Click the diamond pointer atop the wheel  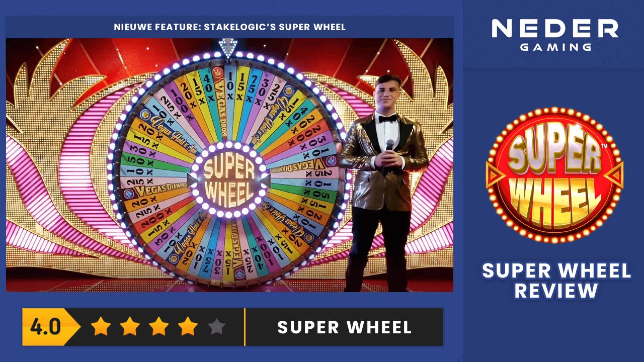[x=228, y=47]
